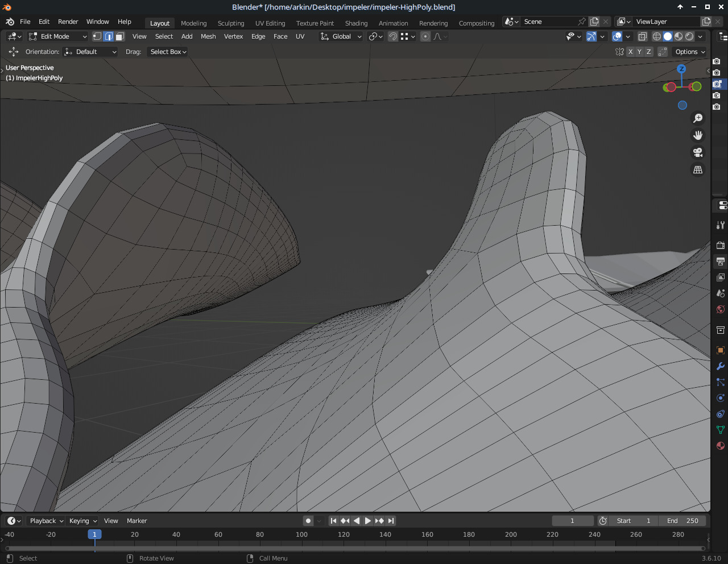Open the Render menu
Image resolution: width=728 pixels, height=564 pixels.
pyautogui.click(x=68, y=22)
